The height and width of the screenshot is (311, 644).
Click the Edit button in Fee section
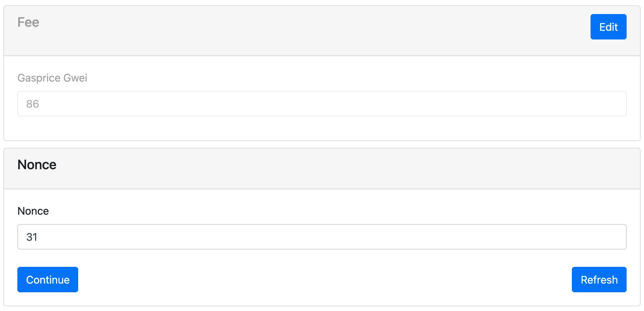608,27
